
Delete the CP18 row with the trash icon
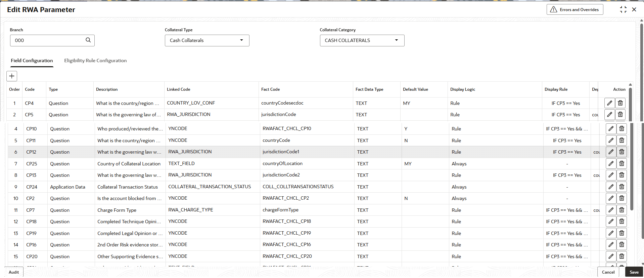(x=622, y=222)
